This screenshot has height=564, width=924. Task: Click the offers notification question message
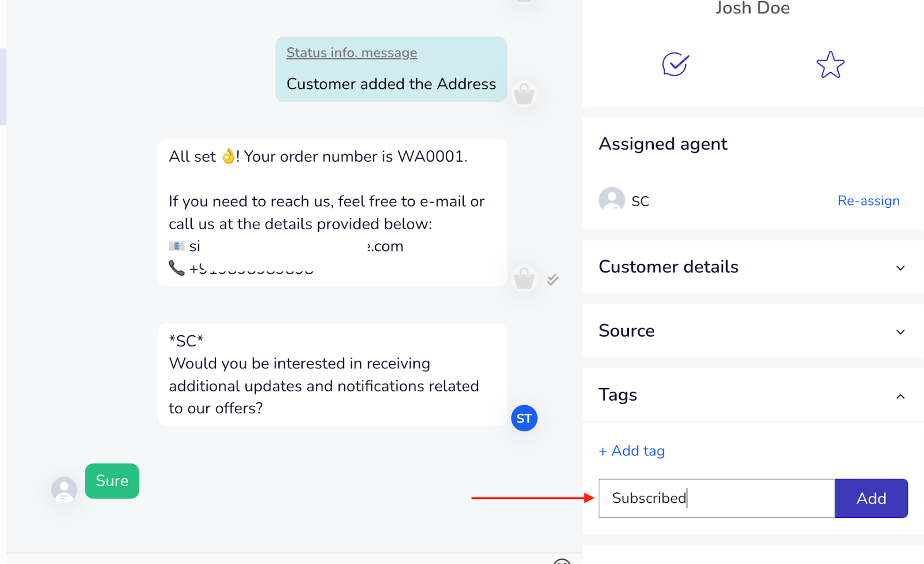pyautogui.click(x=333, y=375)
